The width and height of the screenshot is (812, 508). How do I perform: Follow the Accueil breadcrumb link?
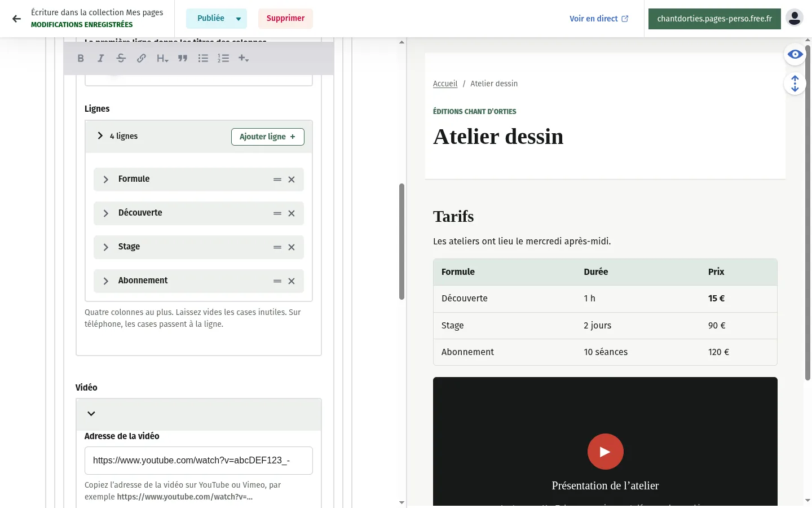(445, 84)
